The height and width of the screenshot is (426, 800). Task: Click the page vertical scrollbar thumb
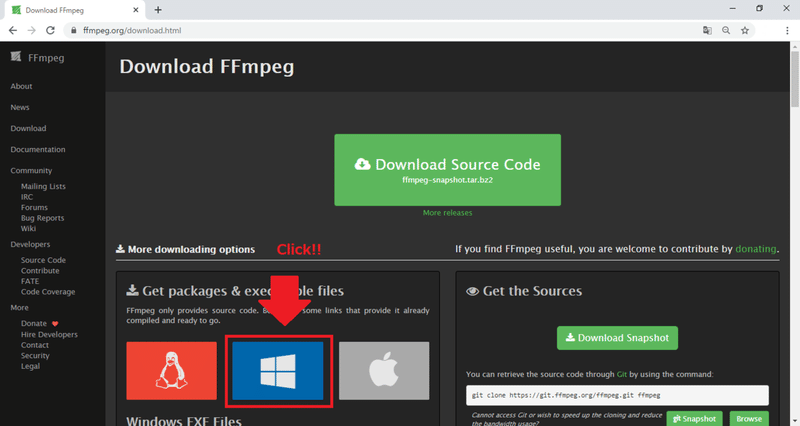click(x=795, y=79)
